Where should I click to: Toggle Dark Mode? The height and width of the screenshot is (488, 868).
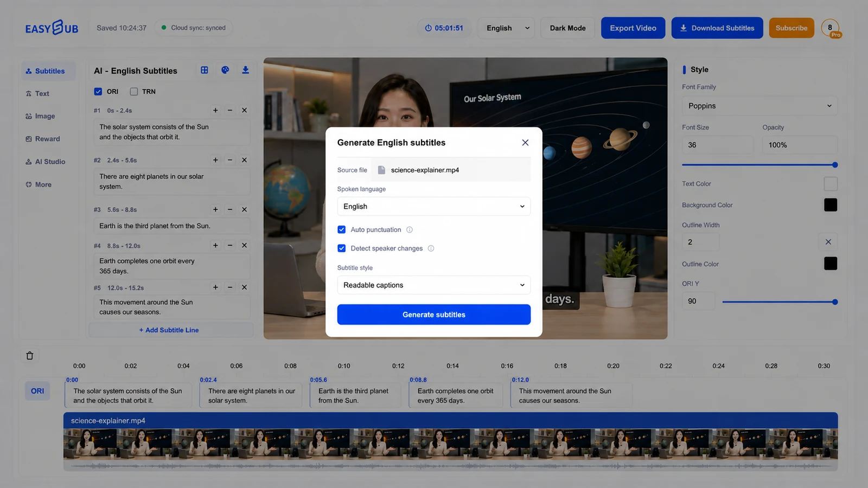(x=567, y=28)
